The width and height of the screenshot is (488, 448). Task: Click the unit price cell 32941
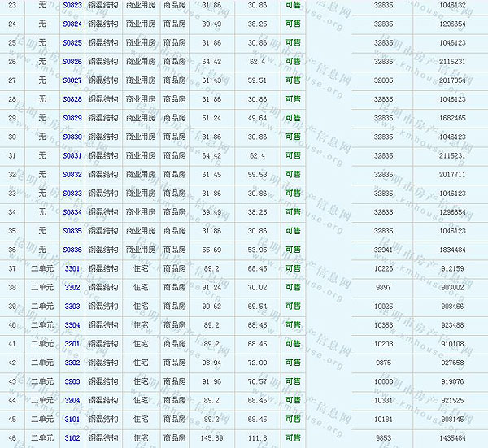[382, 250]
